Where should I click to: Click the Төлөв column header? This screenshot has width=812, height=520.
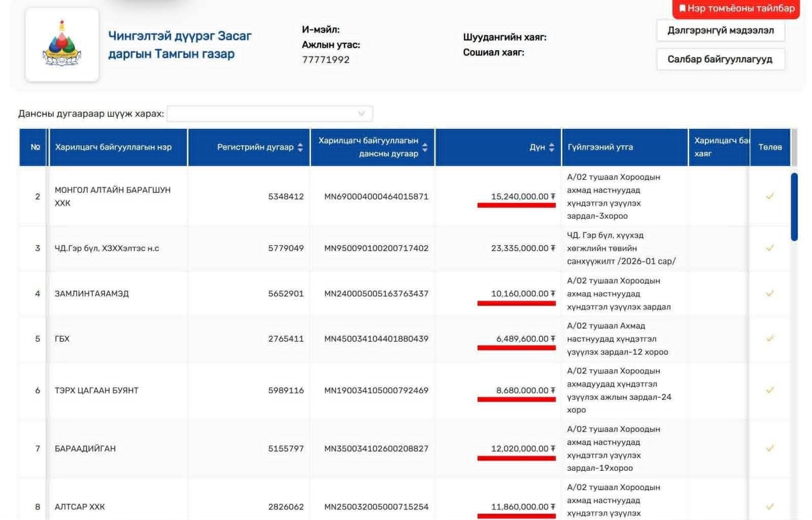tap(770, 147)
